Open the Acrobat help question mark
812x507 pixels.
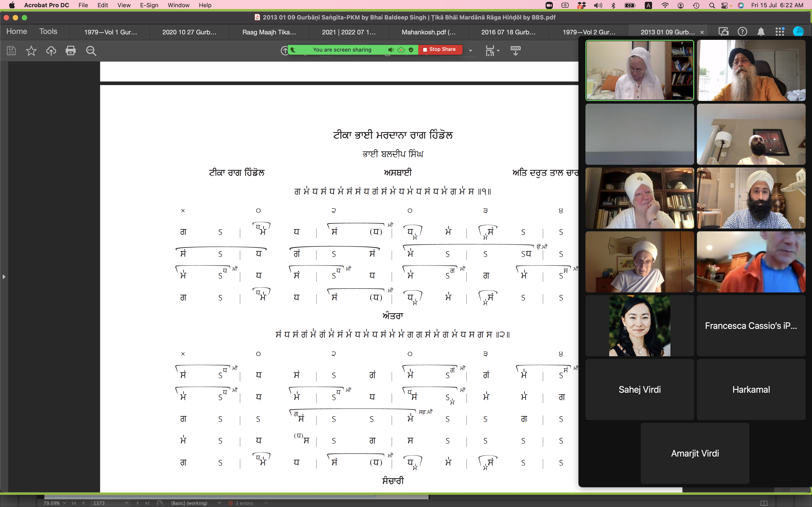pyautogui.click(x=742, y=32)
